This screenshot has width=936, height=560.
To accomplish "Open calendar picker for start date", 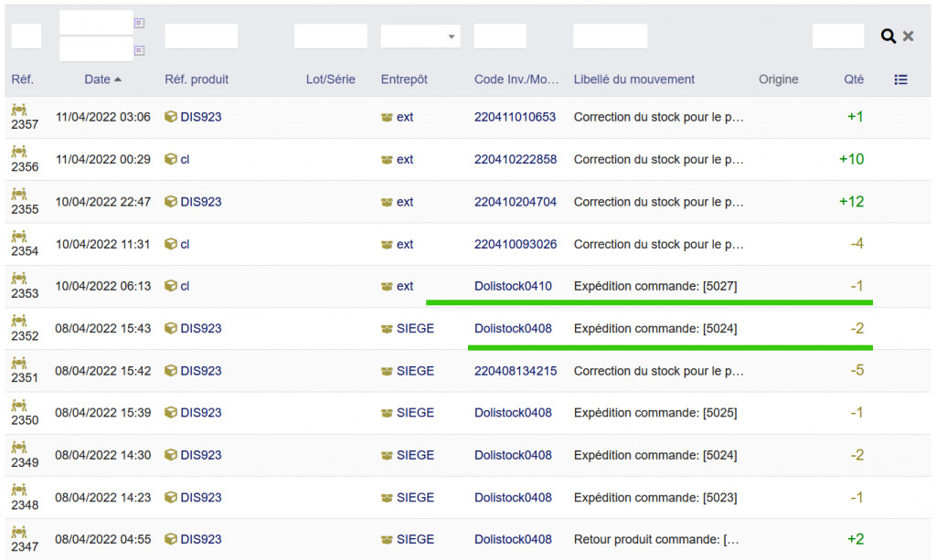I will 139,23.
